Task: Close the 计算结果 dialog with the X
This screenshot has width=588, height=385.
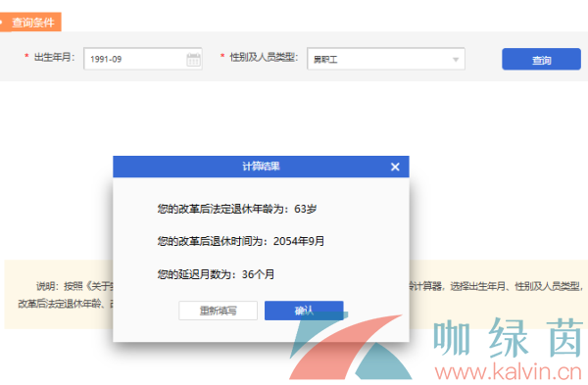Action: coord(395,167)
